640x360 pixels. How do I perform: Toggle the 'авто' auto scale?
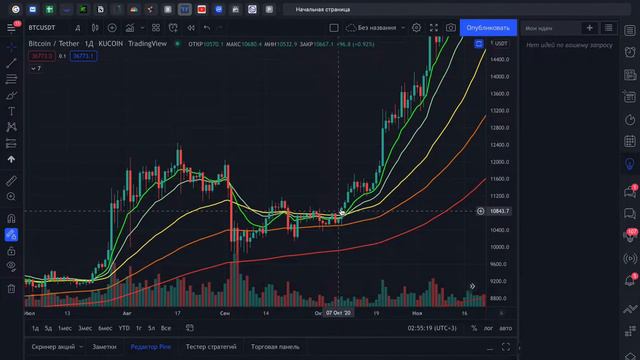505,328
